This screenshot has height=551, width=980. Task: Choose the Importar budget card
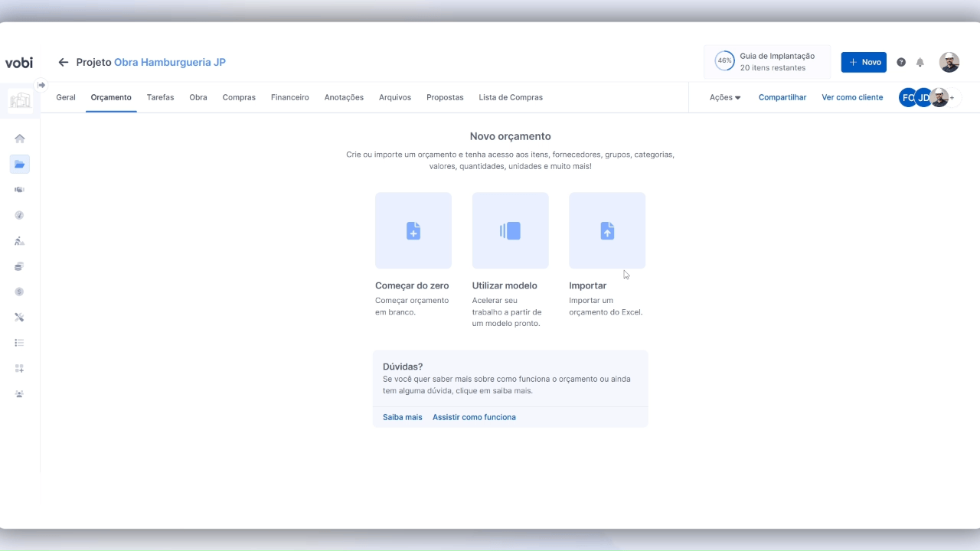pos(607,230)
